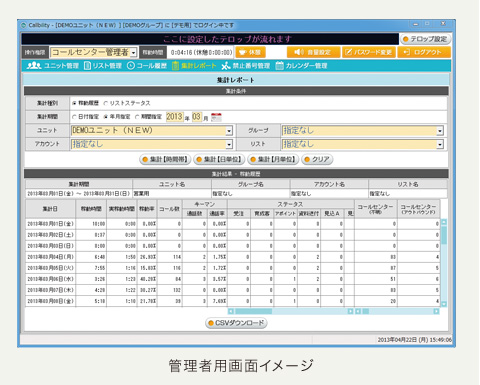This screenshot has width=480, height=385.
Task: Open 禁止番号管理 in the navigation bar
Action: 246,66
